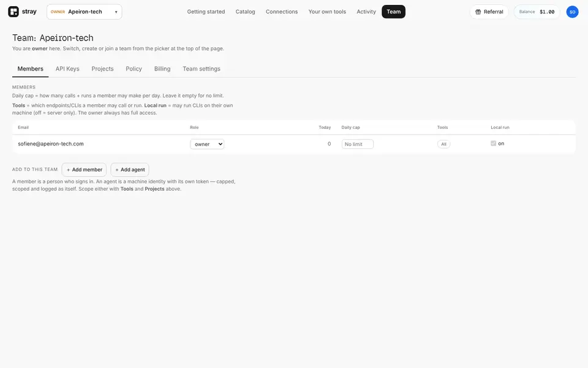Click the sofiene@apeiron-tech.com email cell
Screen dimensions: 588x368
click(51, 144)
